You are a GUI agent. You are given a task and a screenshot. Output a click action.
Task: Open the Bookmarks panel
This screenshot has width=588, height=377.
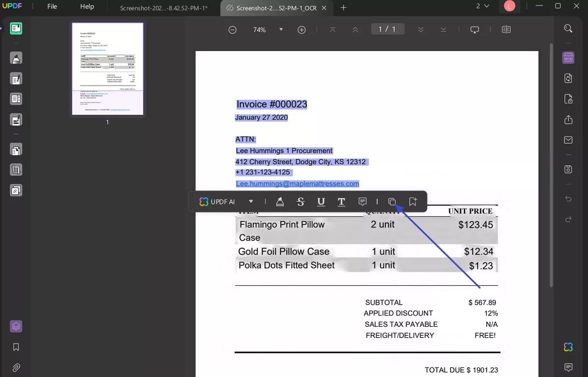pos(16,347)
